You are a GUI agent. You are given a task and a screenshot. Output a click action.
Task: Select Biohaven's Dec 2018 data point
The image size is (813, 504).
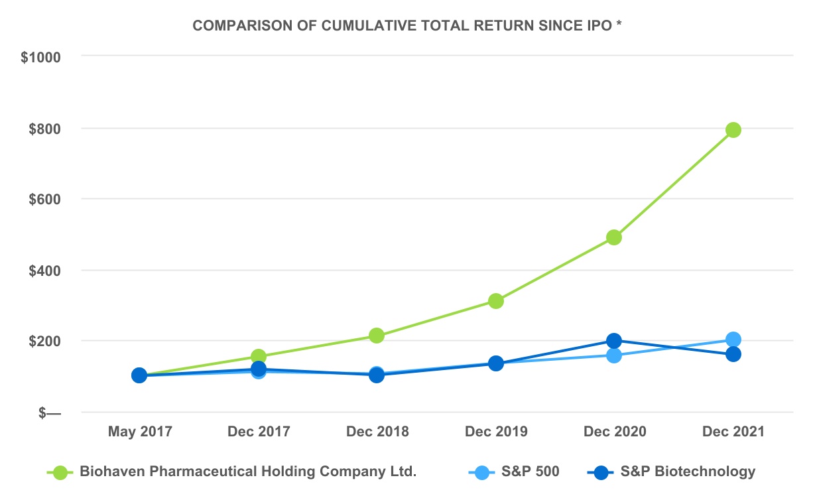coord(377,336)
